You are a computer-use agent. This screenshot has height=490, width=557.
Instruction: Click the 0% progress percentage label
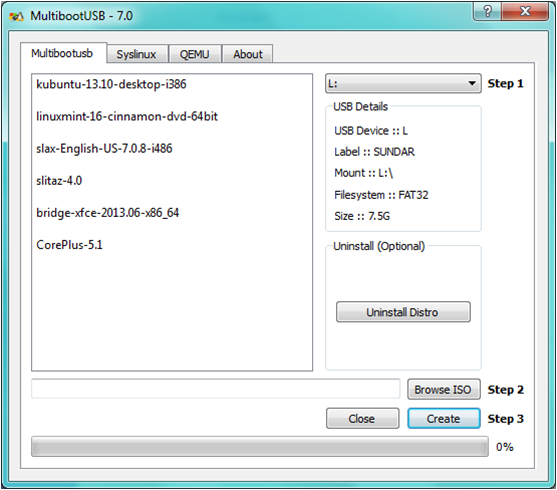coord(504,447)
